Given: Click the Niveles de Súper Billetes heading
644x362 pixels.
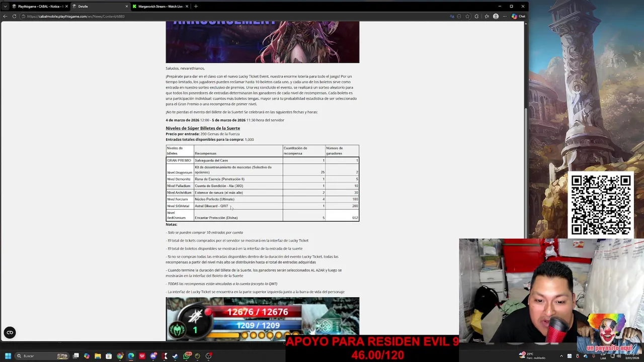Looking at the screenshot, I should (203, 128).
